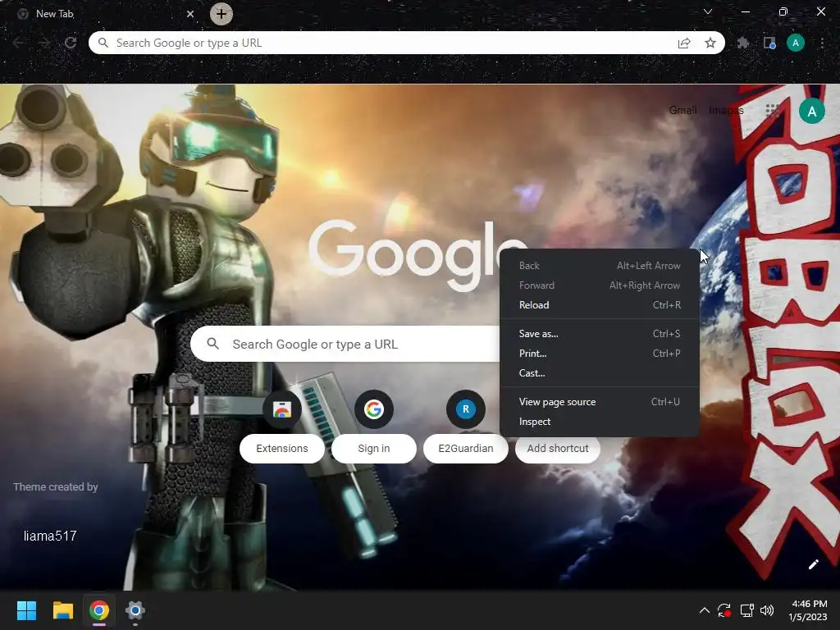Image resolution: width=840 pixels, height=630 pixels.
Task: Show hidden system tray icons
Action: (x=705, y=610)
